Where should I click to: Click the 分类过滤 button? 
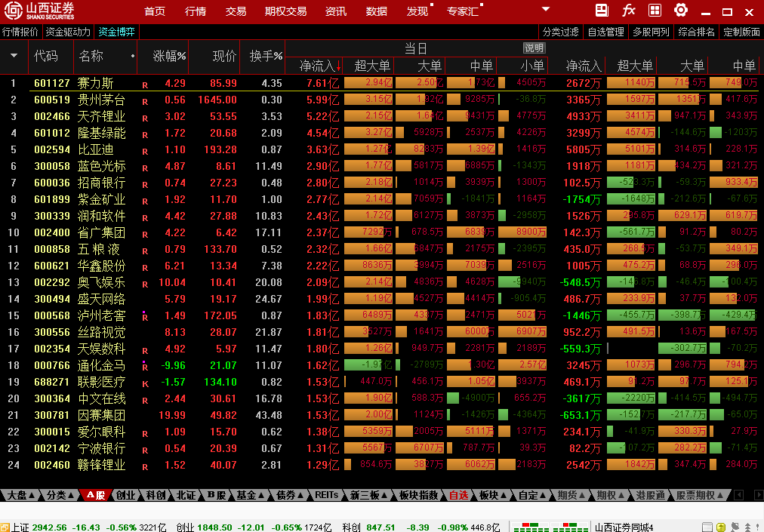pos(560,32)
